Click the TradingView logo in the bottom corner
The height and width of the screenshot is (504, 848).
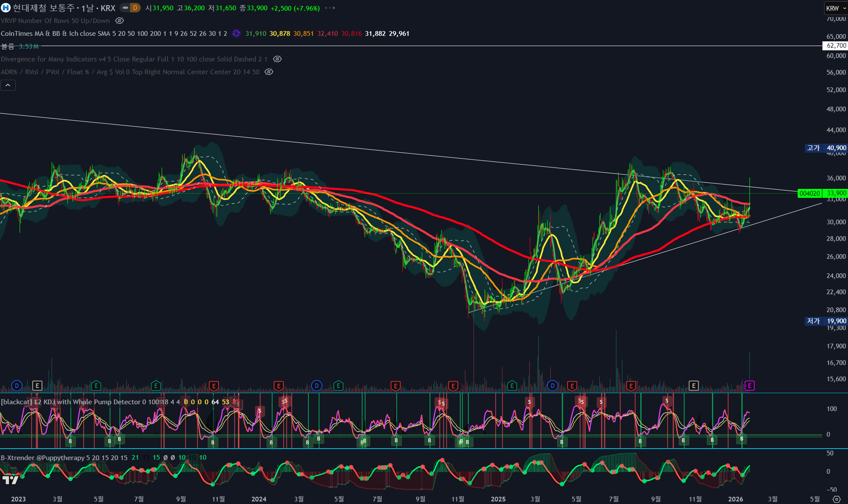pos(11,480)
